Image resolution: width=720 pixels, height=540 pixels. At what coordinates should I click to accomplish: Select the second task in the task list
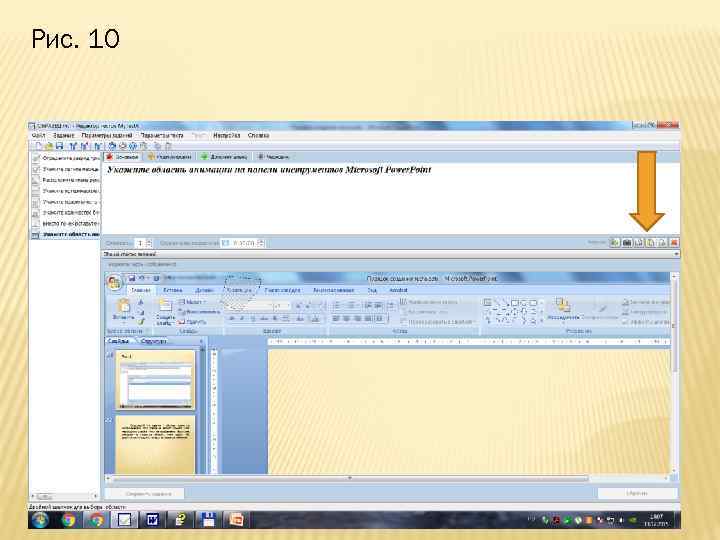(x=66, y=169)
